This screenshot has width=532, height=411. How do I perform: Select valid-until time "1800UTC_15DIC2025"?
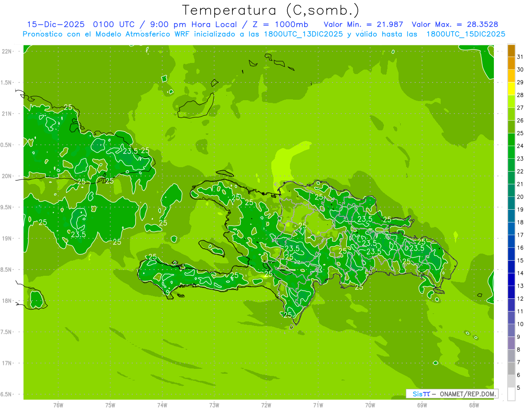click(465, 34)
